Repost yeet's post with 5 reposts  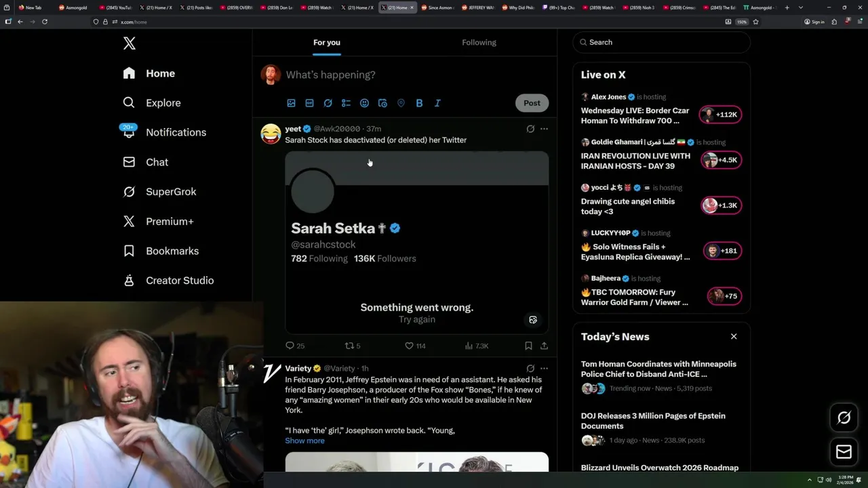click(x=353, y=346)
